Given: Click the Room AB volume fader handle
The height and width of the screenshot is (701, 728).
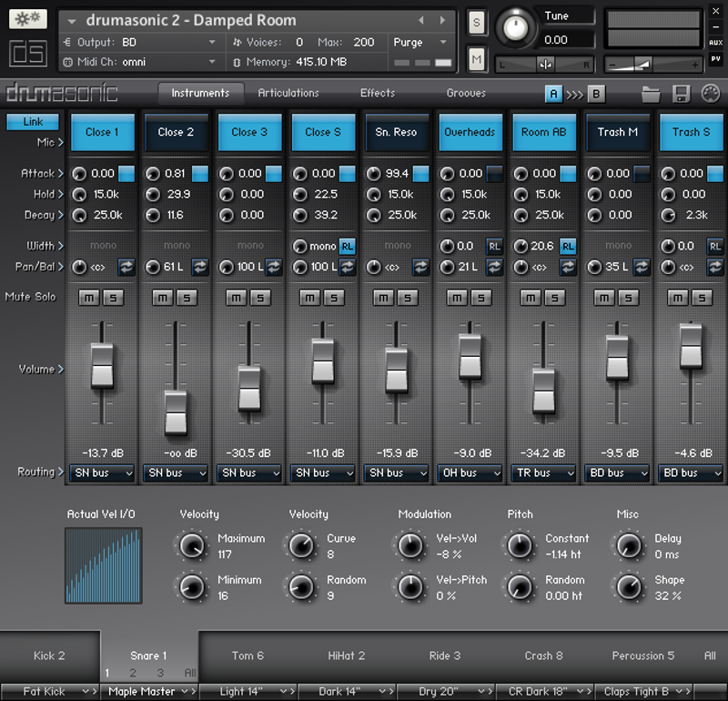Looking at the screenshot, I should pyautogui.click(x=543, y=391).
